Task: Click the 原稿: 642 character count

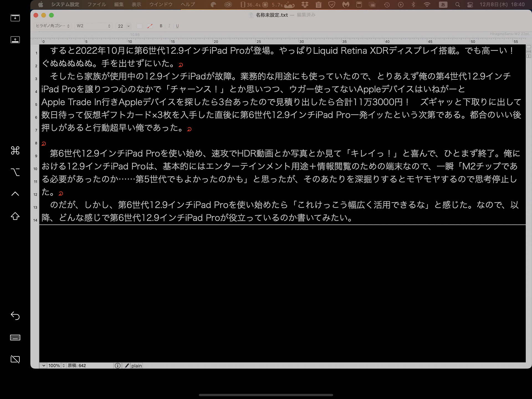Action: (77, 366)
